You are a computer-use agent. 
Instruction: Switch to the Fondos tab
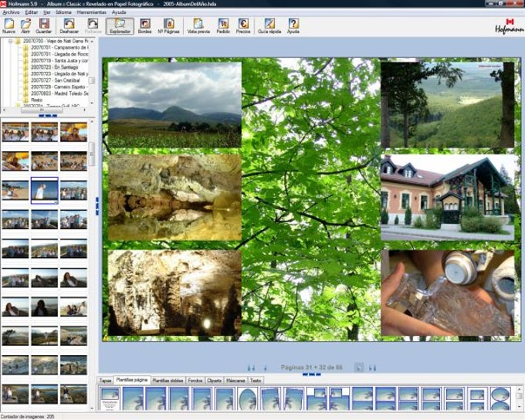coord(195,381)
